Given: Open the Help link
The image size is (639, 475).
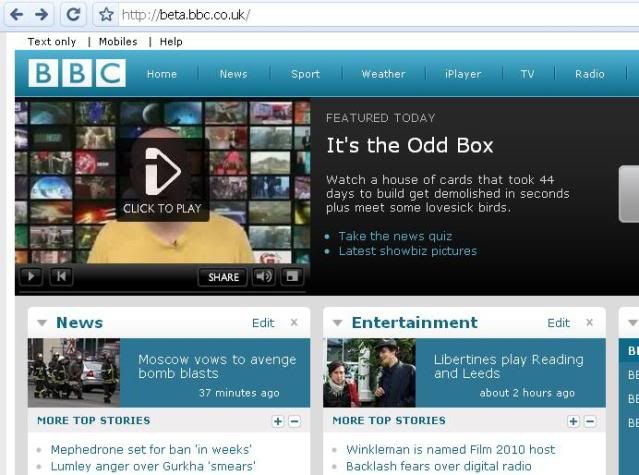Looking at the screenshot, I should point(171,42).
